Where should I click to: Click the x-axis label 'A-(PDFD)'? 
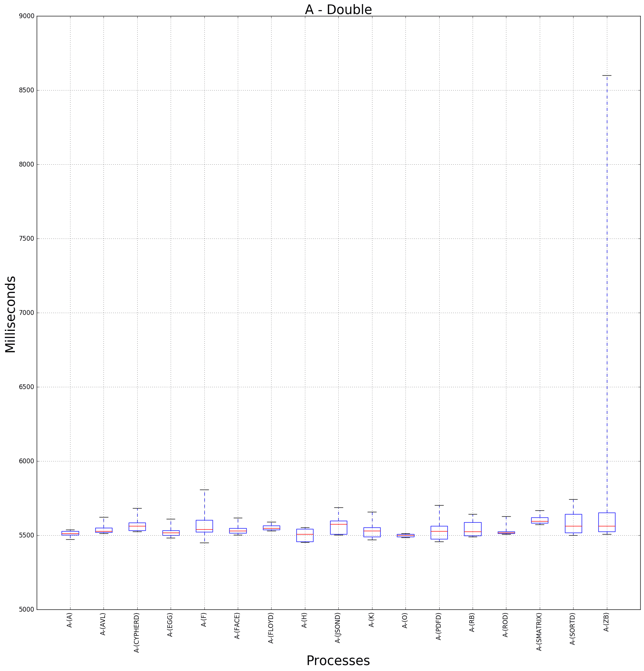[x=438, y=626]
